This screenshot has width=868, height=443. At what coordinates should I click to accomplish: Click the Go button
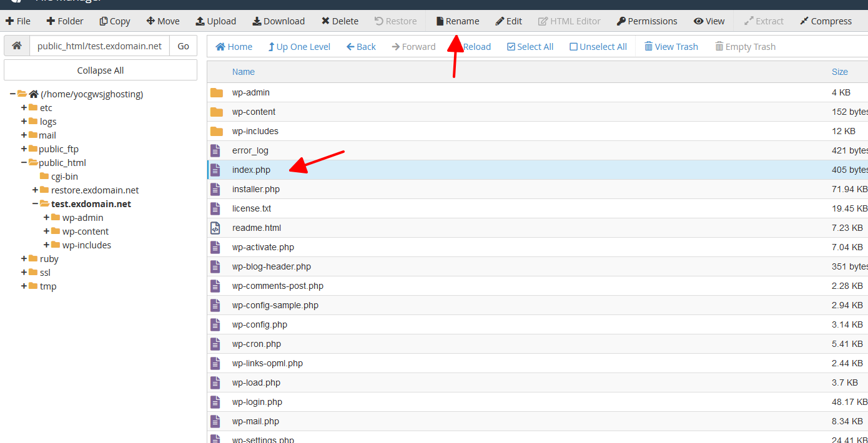[183, 46]
